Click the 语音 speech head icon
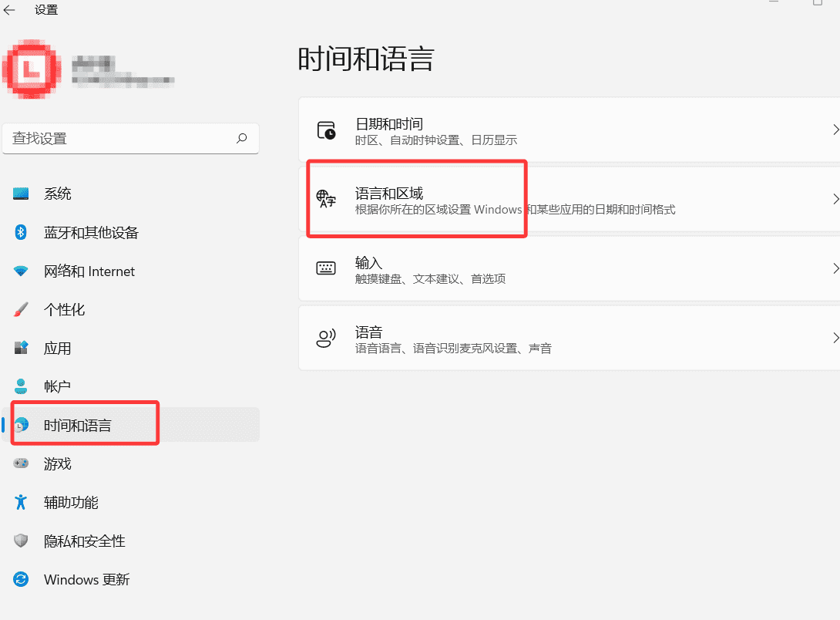The width and height of the screenshot is (840, 620). pos(326,338)
